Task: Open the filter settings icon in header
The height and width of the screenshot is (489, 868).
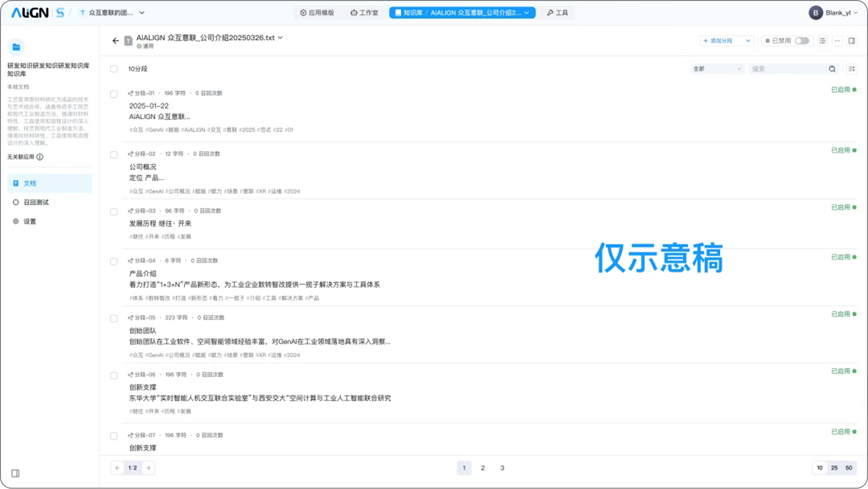Action: point(823,41)
